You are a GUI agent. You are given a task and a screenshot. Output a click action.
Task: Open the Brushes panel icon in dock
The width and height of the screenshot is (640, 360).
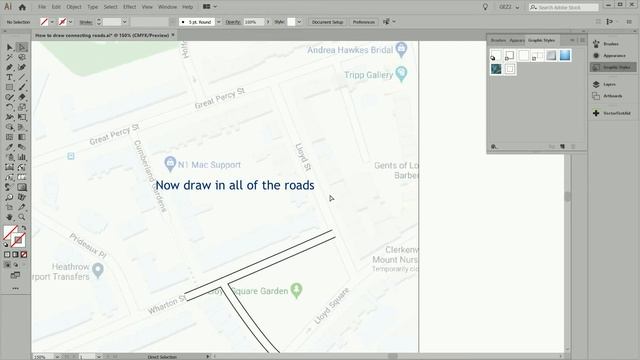[596, 44]
